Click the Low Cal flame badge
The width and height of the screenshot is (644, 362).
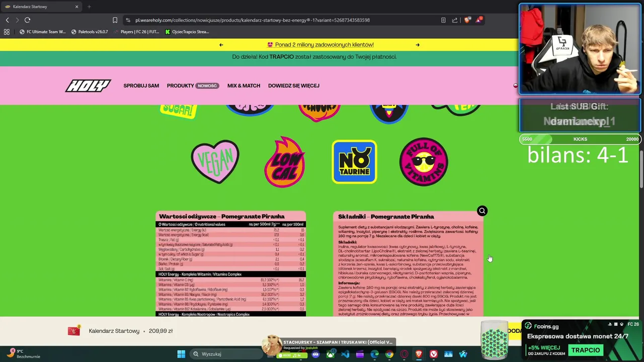(x=285, y=162)
